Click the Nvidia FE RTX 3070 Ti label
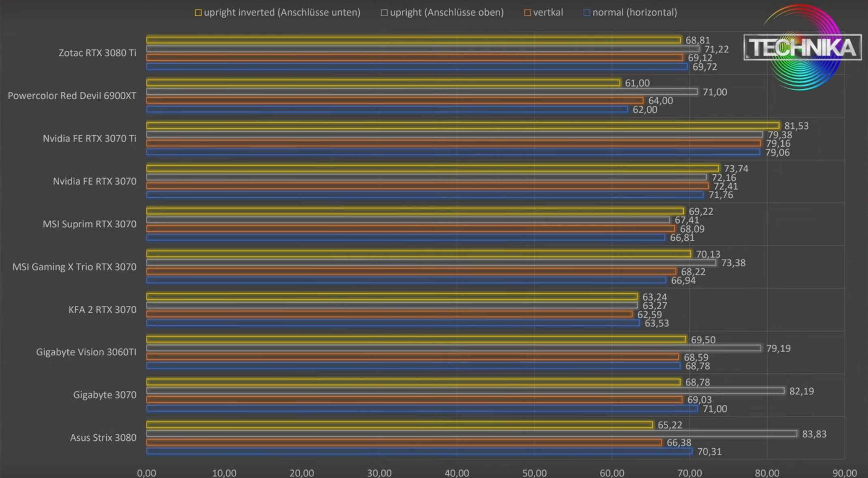Screen dimensions: 868x478 click(x=89, y=138)
